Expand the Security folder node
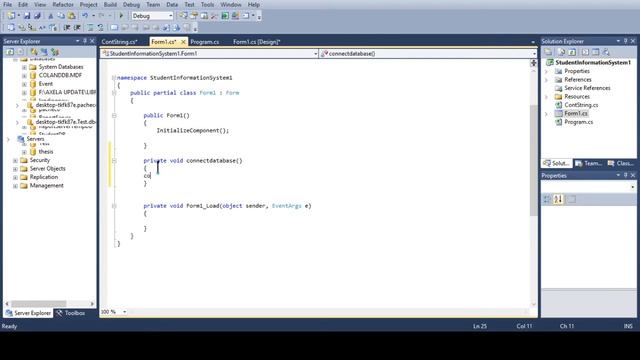 [x=15, y=160]
